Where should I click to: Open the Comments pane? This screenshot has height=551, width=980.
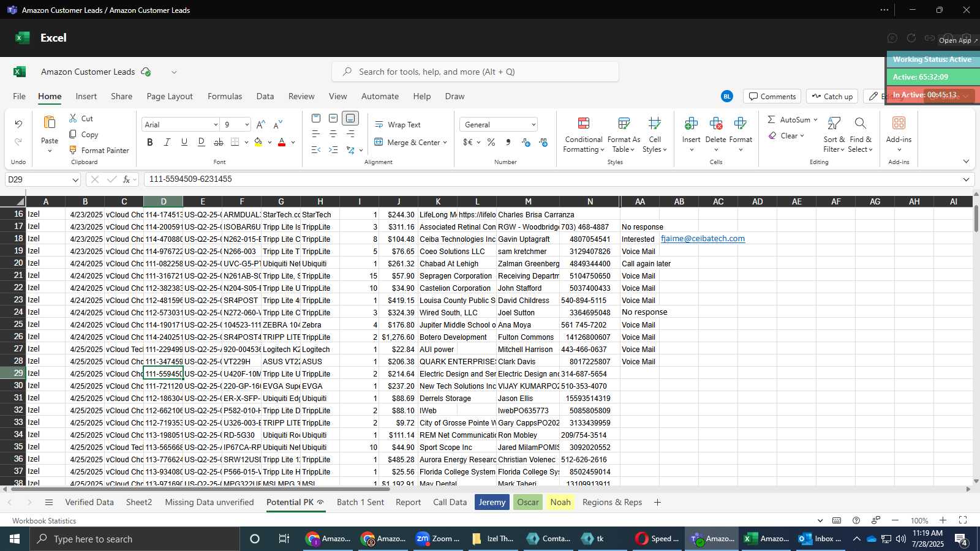pyautogui.click(x=772, y=96)
